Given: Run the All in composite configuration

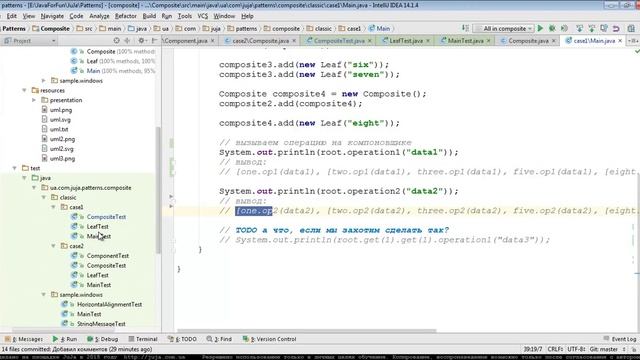Looking at the screenshot, I should (540, 29).
